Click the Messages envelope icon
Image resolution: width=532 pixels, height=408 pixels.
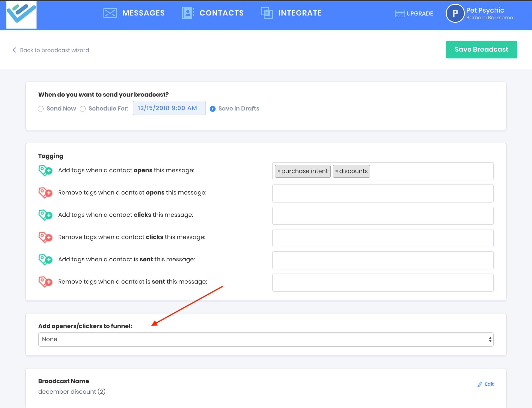110,13
